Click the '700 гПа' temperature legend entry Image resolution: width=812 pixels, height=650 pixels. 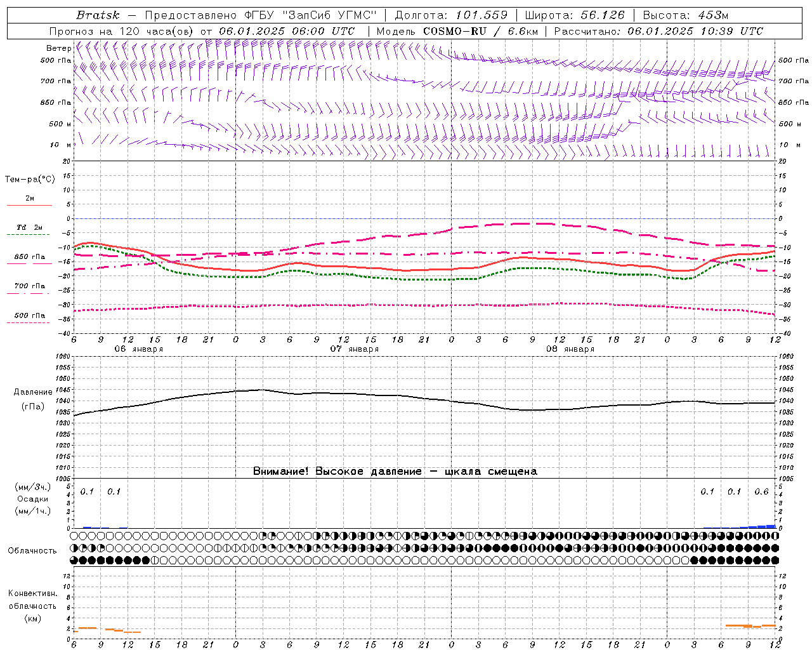coord(29,286)
